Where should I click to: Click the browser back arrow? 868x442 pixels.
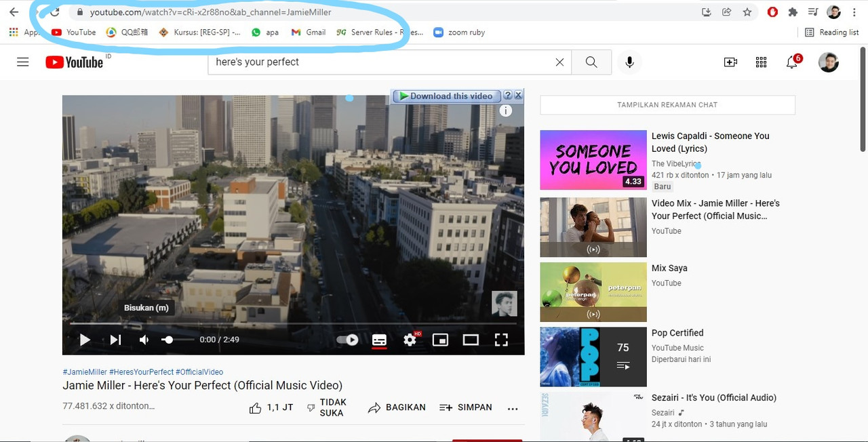[14, 12]
